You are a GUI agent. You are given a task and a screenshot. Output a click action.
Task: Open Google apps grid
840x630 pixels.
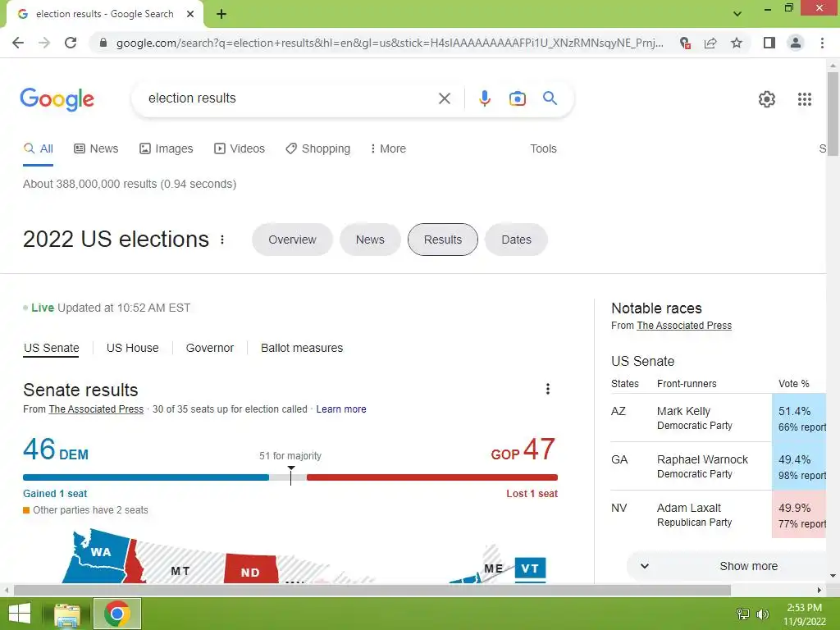pos(805,99)
